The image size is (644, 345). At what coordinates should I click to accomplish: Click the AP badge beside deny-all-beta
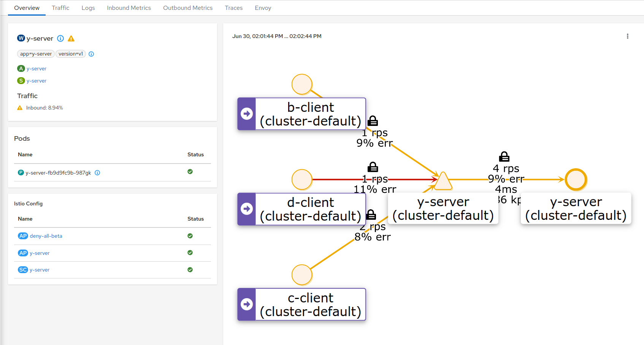pos(23,236)
